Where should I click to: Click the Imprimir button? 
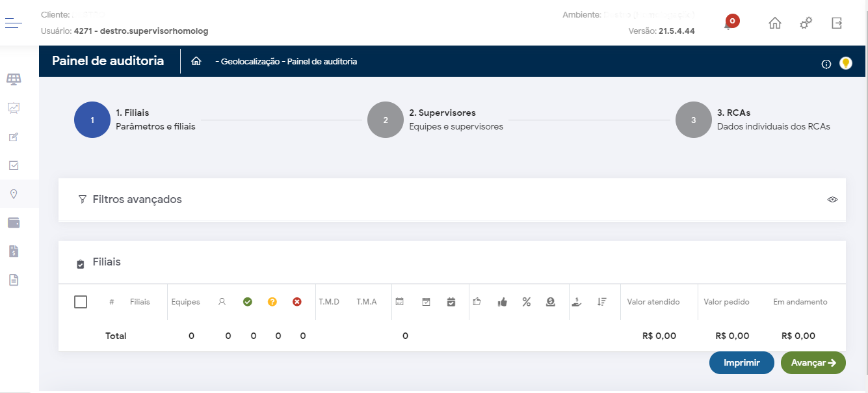(x=742, y=363)
